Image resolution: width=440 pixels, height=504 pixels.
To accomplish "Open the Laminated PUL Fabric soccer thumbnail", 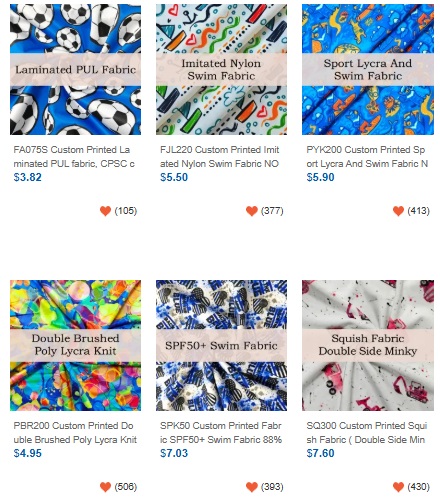I will (x=75, y=69).
